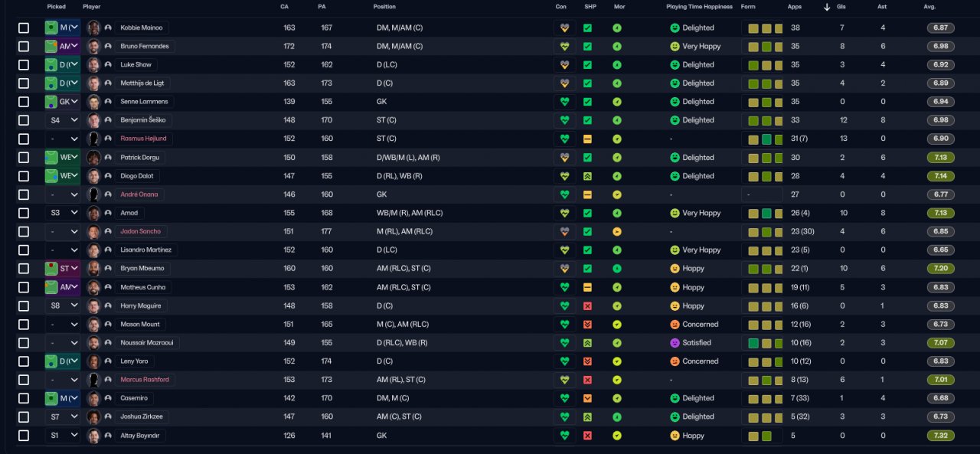Open the picked dropdown for Rasmus Højlund
Viewport: 980px width, 454px height.
pyautogui.click(x=62, y=139)
